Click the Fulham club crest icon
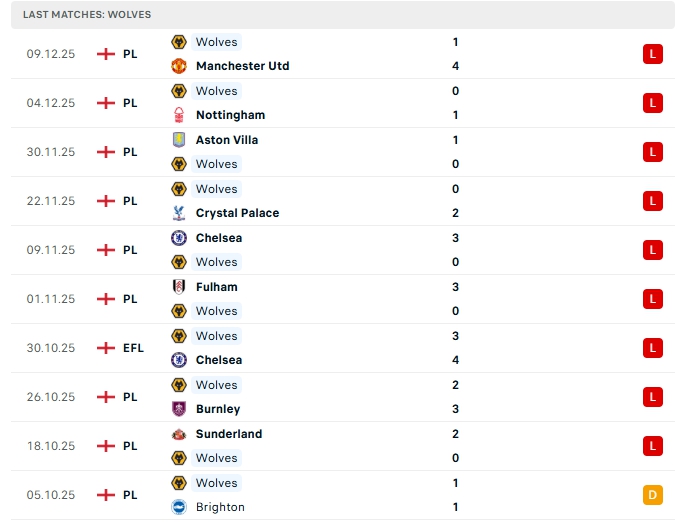 pyautogui.click(x=179, y=287)
